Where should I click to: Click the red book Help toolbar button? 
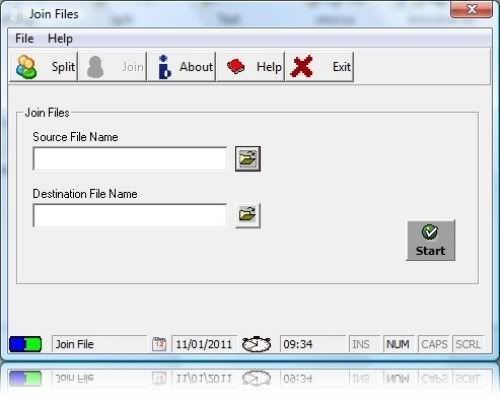250,67
